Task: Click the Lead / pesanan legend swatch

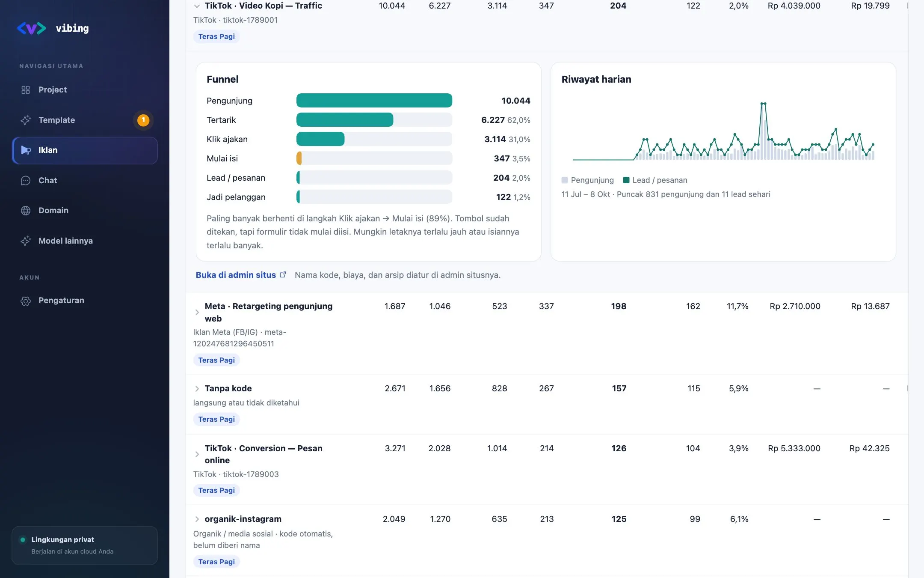Action: 626,180
